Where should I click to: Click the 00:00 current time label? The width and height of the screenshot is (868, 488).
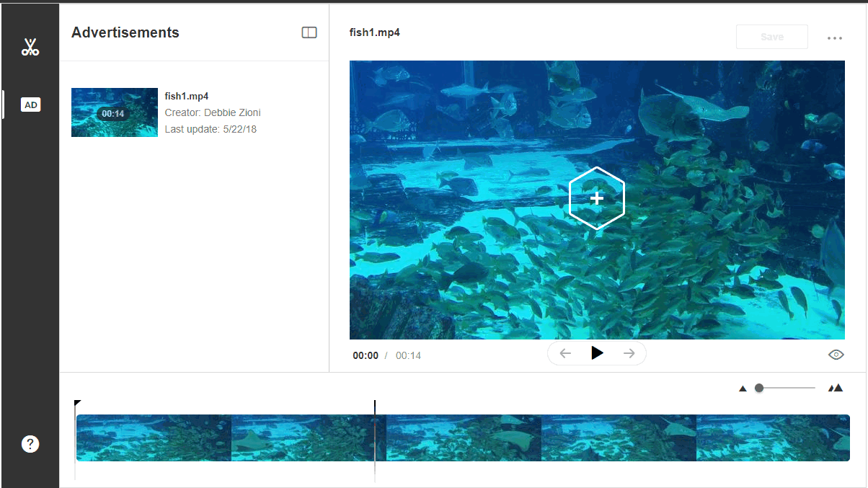(366, 355)
